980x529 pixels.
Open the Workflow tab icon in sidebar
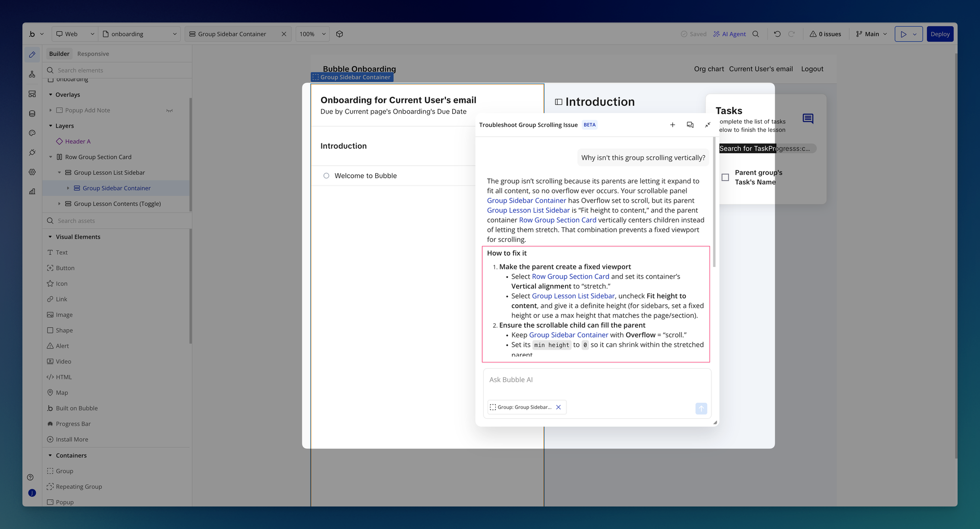click(32, 74)
